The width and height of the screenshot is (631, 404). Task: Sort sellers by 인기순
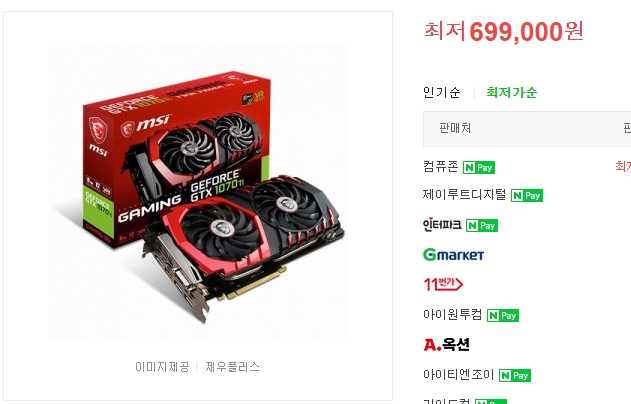click(x=441, y=93)
